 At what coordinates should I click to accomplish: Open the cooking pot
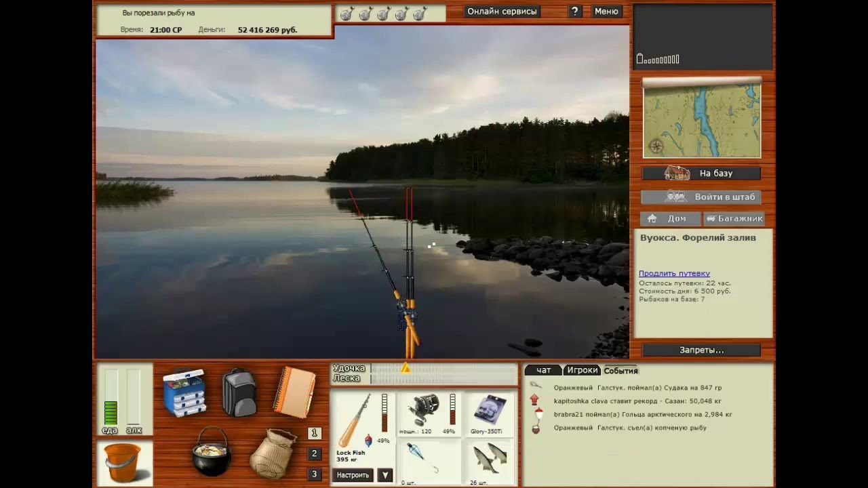point(212,451)
